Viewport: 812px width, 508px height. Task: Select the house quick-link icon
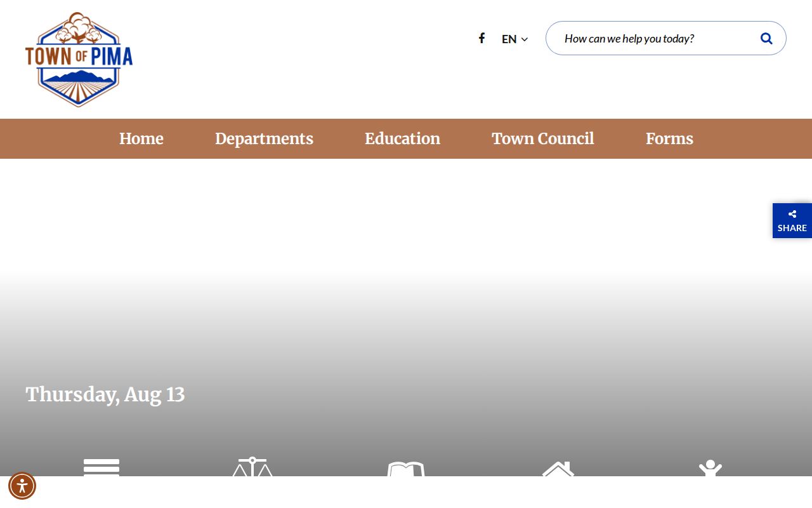click(558, 469)
